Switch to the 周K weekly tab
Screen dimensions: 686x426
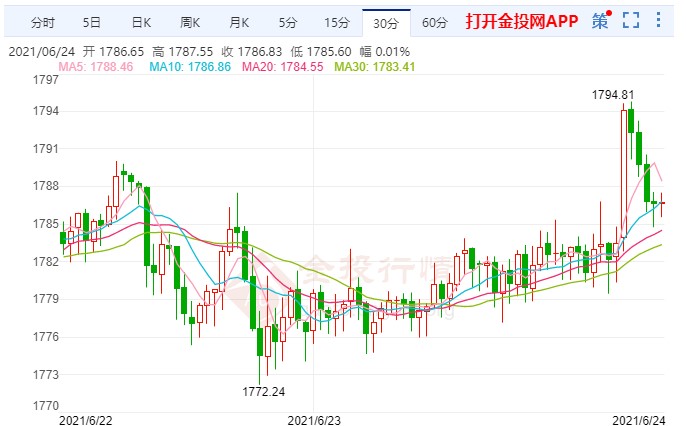pos(190,22)
